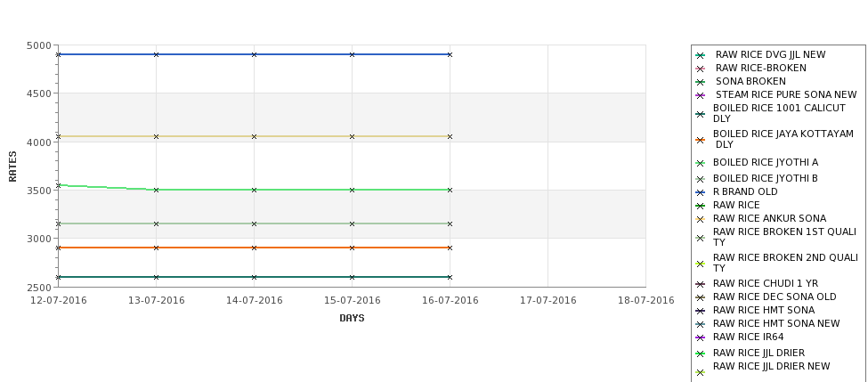This screenshot has width=868, height=382.
Task: Click the 18-07-2016 date axis label
Action: pos(645,301)
